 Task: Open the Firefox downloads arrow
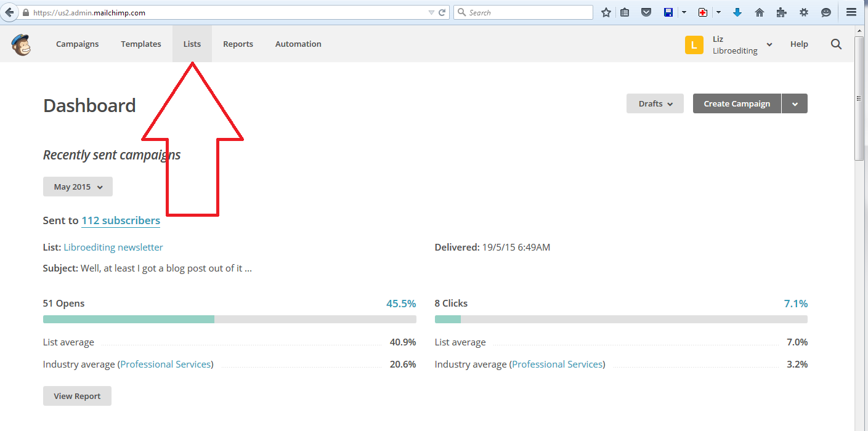(737, 12)
